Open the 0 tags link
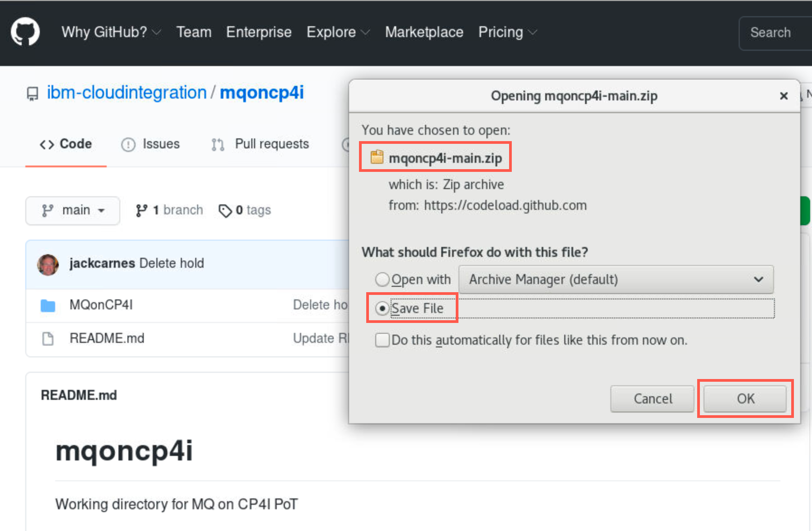This screenshot has width=812, height=531. (x=245, y=210)
